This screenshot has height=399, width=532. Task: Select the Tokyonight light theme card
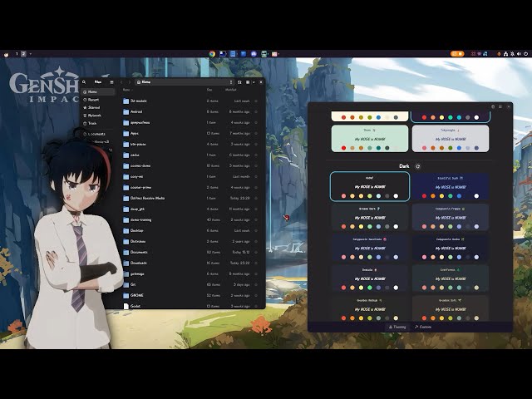451,139
